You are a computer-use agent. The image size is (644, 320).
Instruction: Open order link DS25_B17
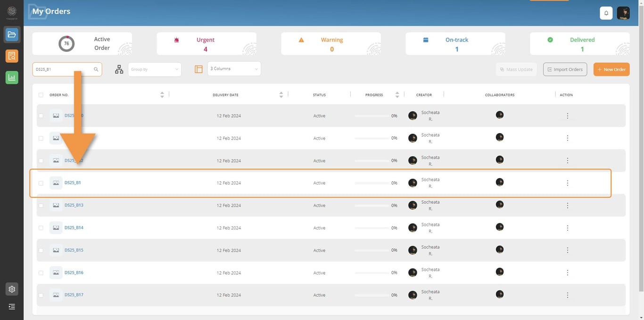[x=74, y=295]
